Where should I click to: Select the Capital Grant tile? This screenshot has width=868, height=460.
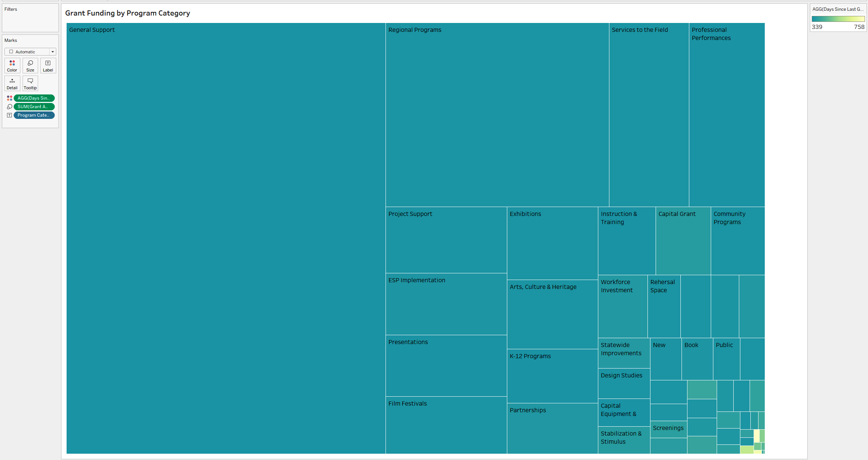[x=683, y=241]
